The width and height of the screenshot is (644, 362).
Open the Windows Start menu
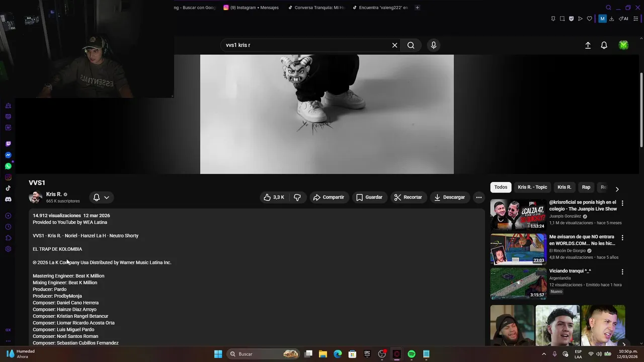pyautogui.click(x=218, y=354)
